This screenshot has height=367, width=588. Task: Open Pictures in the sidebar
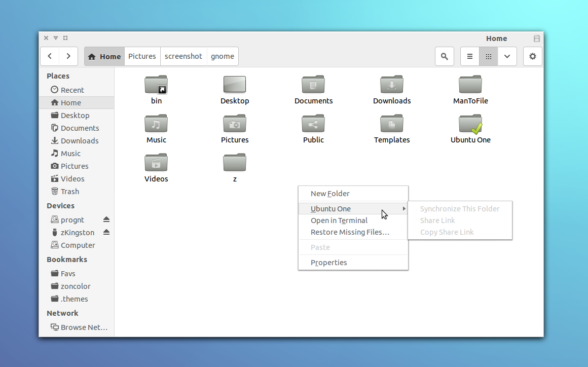tap(77, 166)
